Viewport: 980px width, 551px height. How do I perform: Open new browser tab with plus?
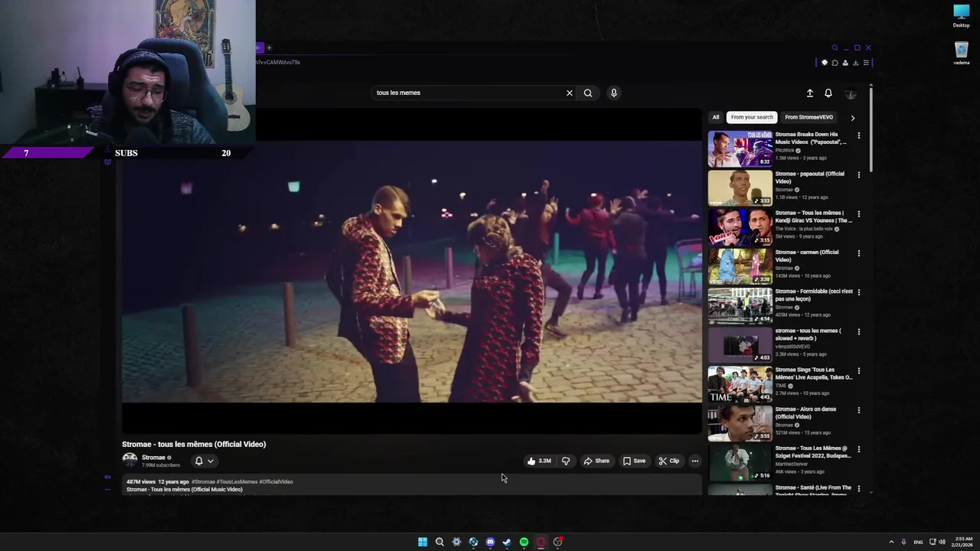(269, 47)
